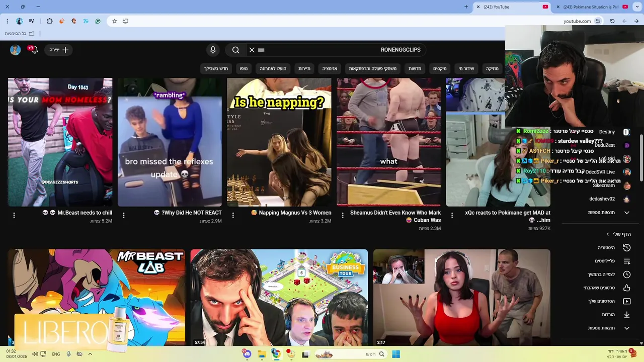644x362 pixels.
Task: Click the taskbar search box (חפש)
Action: click(351, 354)
